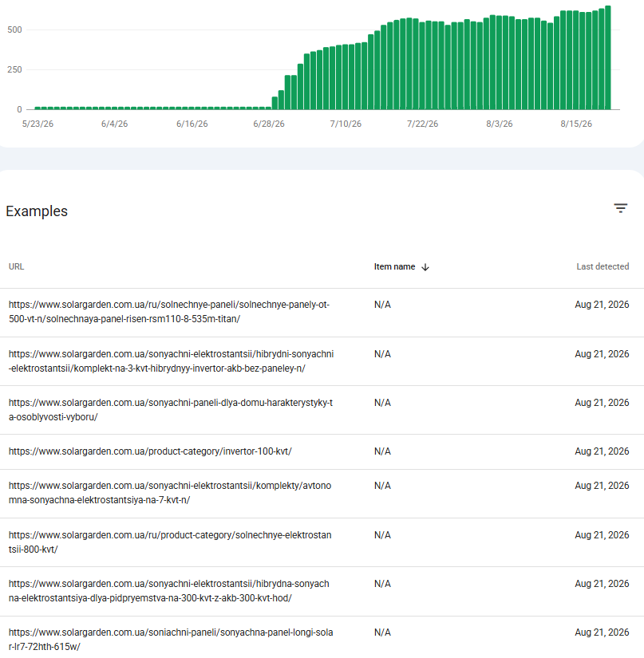The image size is (644, 658).
Task: Open the 300-kvt hybrid station URL row
Action: (322, 591)
